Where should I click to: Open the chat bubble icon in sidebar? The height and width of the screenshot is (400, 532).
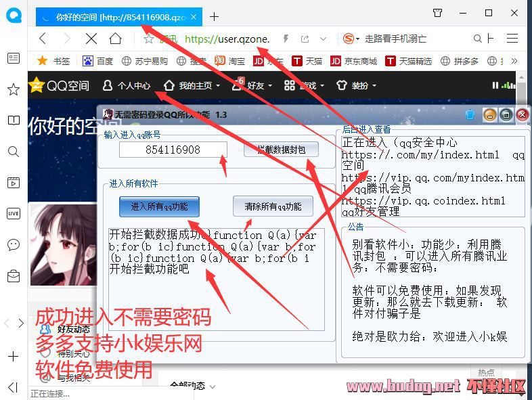(x=13, y=244)
